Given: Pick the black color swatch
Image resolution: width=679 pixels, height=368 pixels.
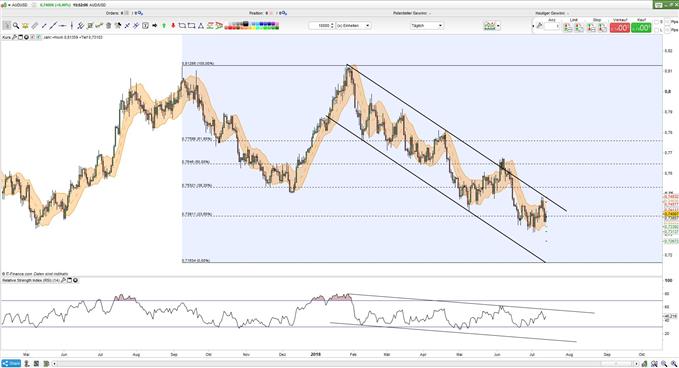Looking at the screenshot, I should pos(246,23).
